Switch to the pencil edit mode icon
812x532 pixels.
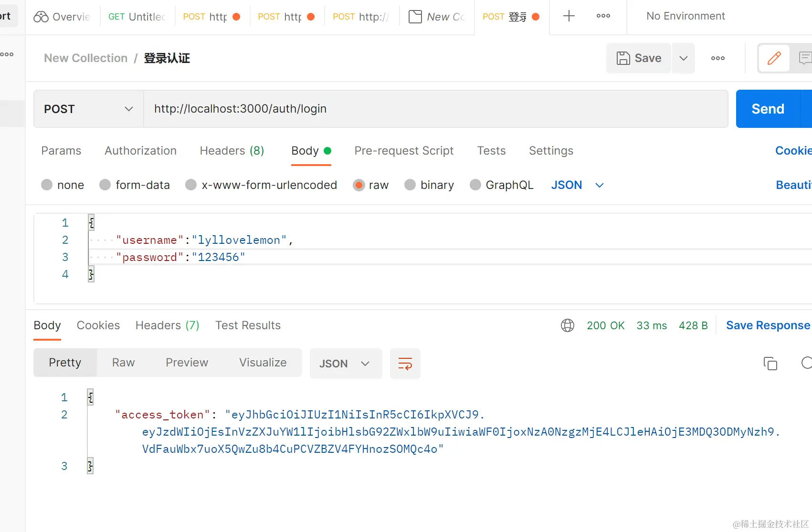click(x=774, y=58)
